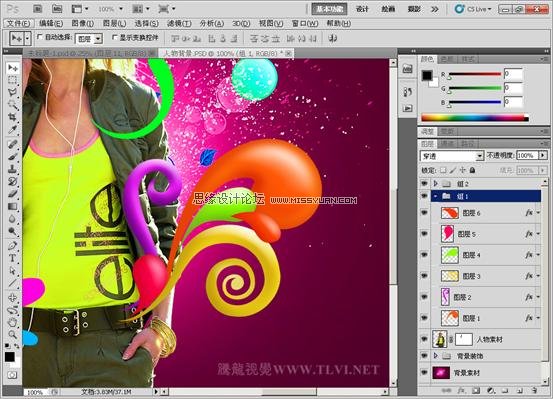Click the G value input field

tap(513, 88)
